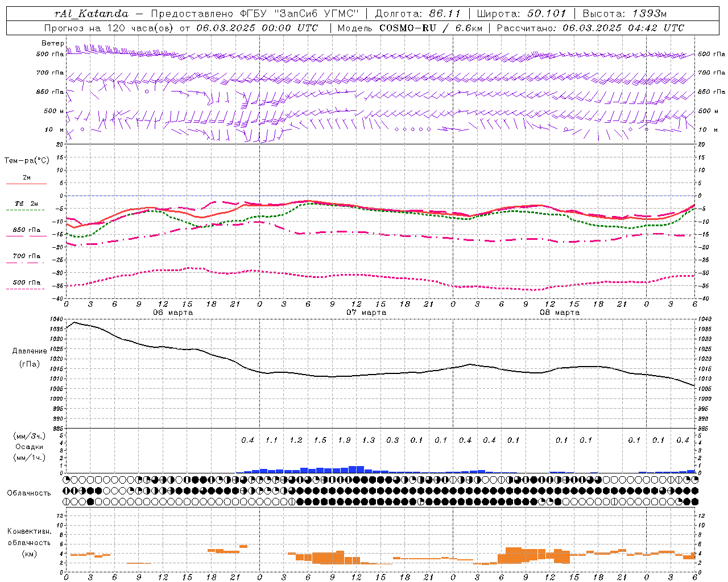Screen dimensions: 728x582
Task: Select the Широта: 50.101 value
Action: 521,14
